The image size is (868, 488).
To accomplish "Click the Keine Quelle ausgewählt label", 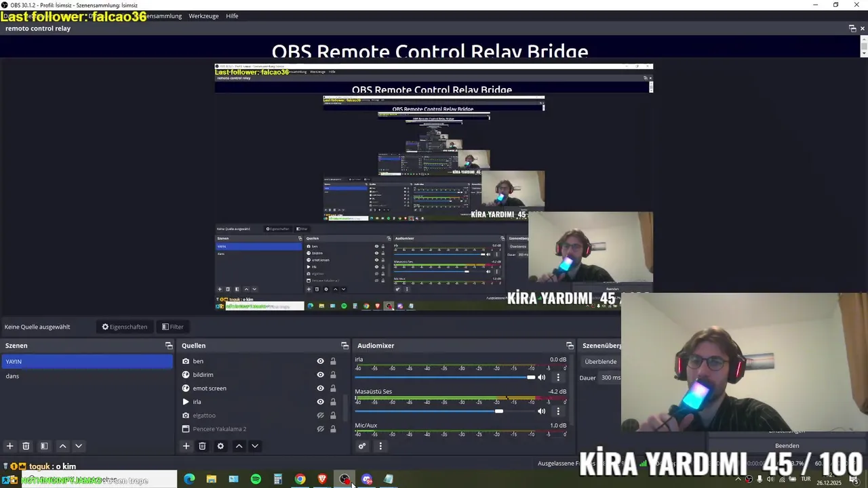I will 37,327.
